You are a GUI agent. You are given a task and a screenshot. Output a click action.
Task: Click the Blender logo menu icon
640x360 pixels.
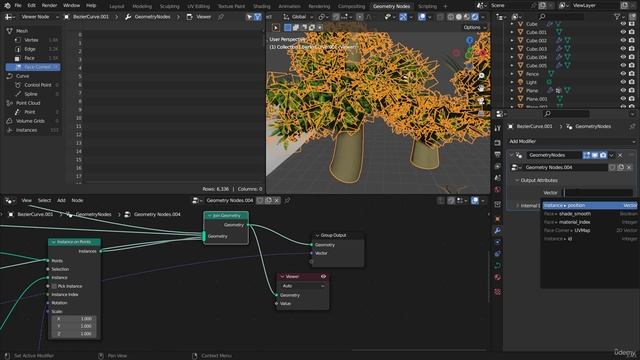click(7, 6)
